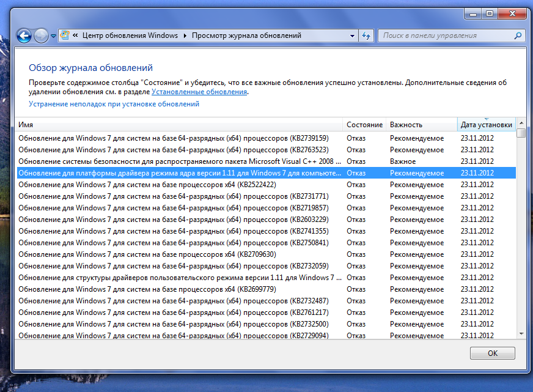This screenshot has height=392, width=533.
Task: Expand the arrow after Центр обновления Windows
Action: [x=185, y=35]
